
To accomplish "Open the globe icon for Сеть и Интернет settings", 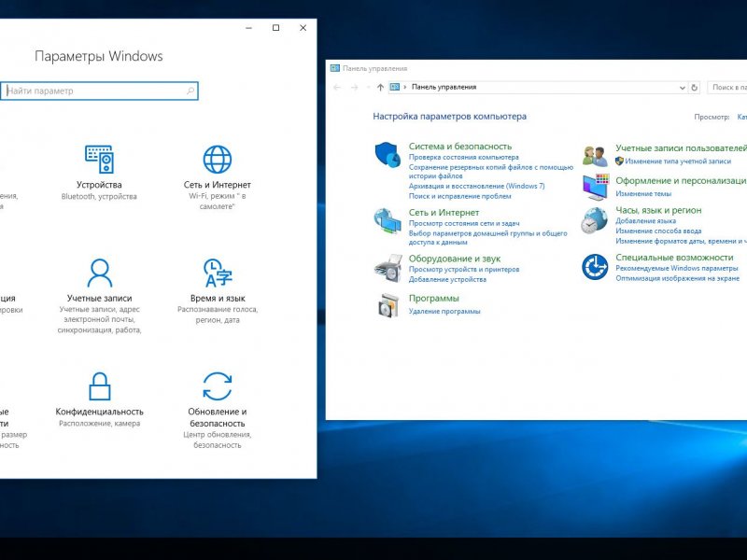I will [x=218, y=159].
